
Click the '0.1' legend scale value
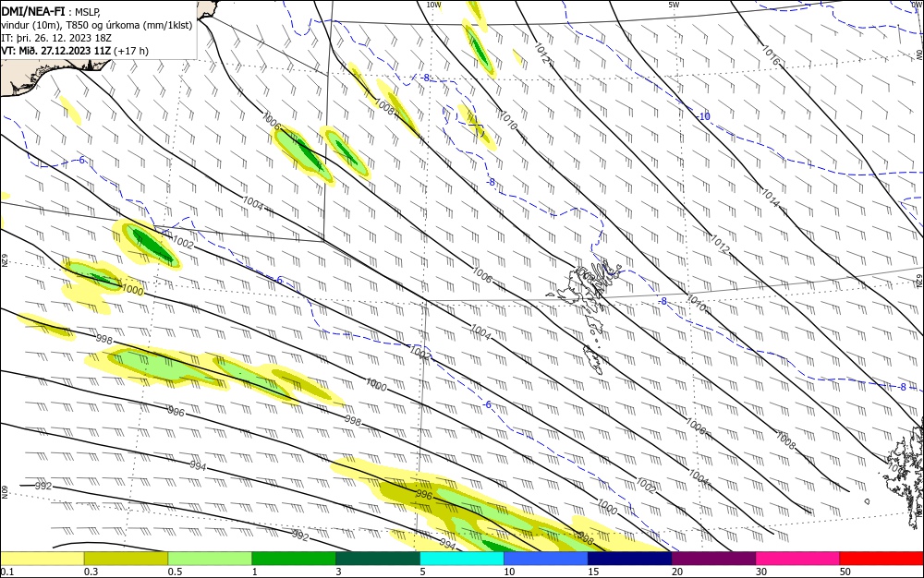tap(7, 572)
